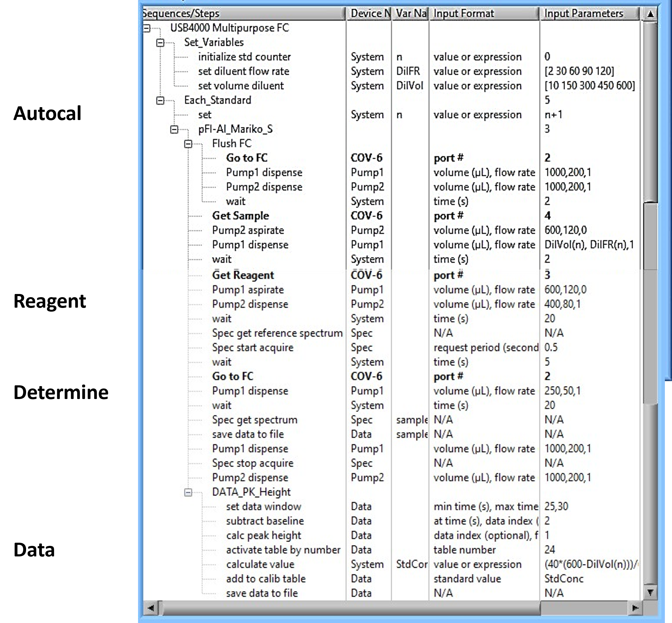
Task: Click the scroll down arrow button
Action: click(650, 592)
